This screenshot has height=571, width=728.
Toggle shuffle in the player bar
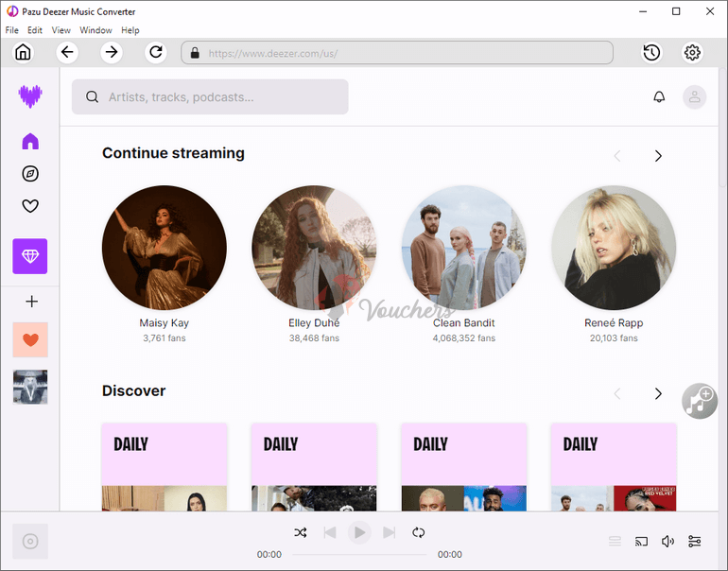pyautogui.click(x=301, y=532)
